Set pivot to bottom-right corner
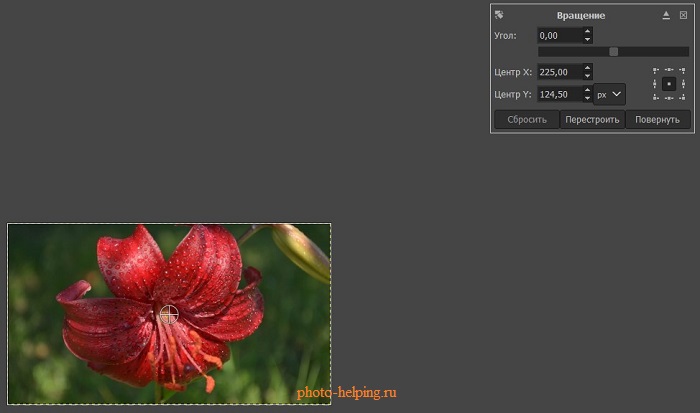Image resolution: width=700 pixels, height=413 pixels. click(x=682, y=97)
